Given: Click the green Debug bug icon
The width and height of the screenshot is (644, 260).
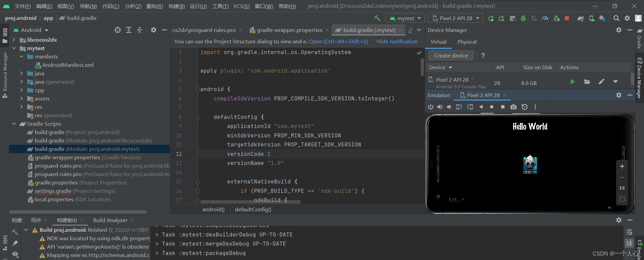Looking at the screenshot, I should click(x=523, y=18).
